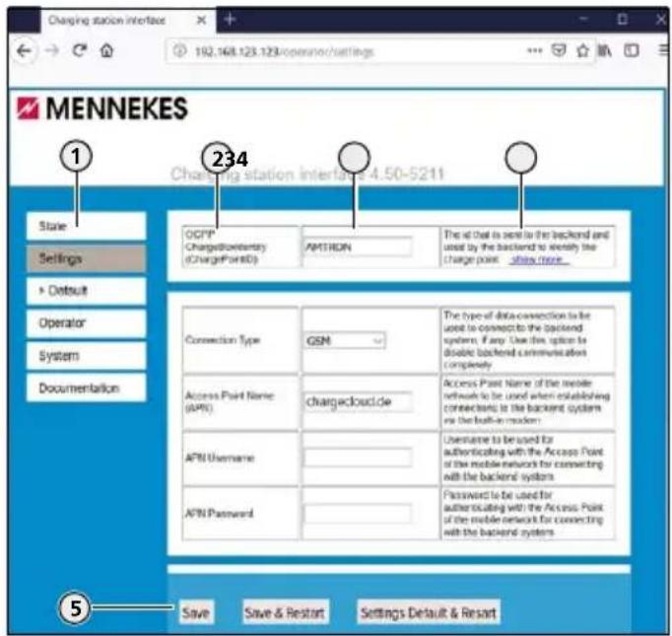Click the MENNEKES logo
672x636 pixels.
click(x=102, y=108)
